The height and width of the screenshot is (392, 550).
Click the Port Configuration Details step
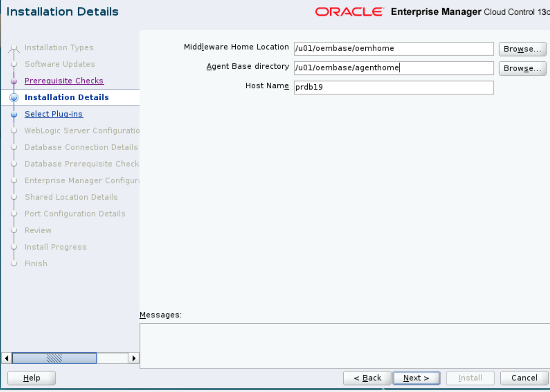click(75, 214)
